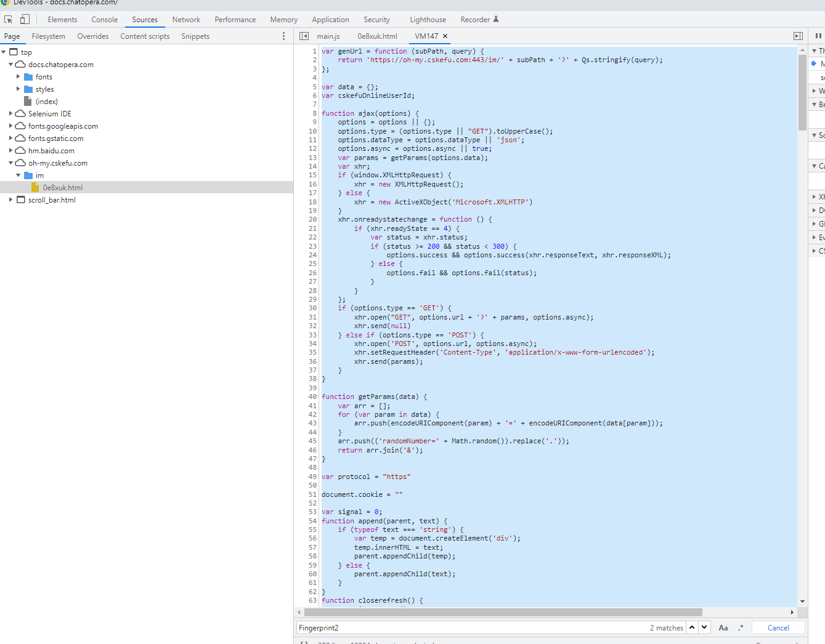Click the docs.chatopera.com cloud icon

coord(20,65)
